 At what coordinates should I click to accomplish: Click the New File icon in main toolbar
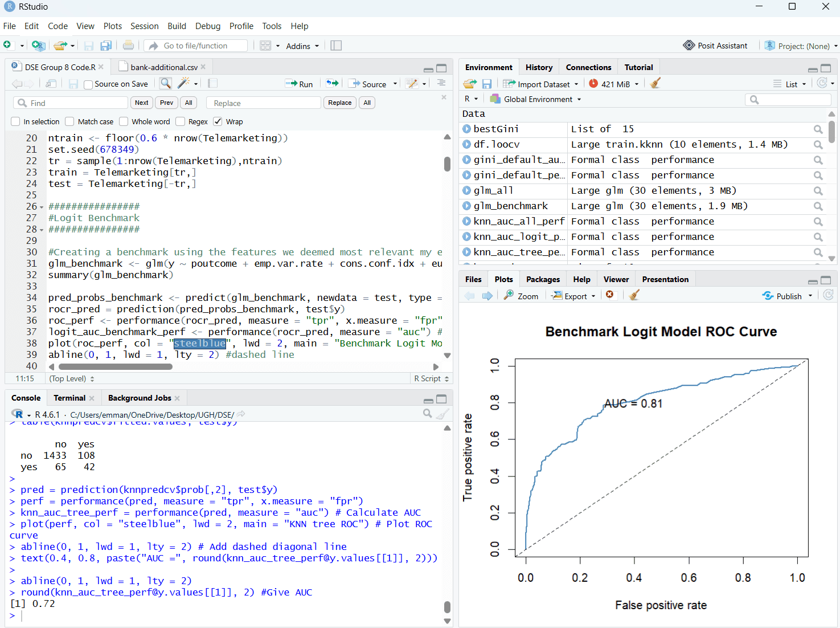[x=7, y=45]
